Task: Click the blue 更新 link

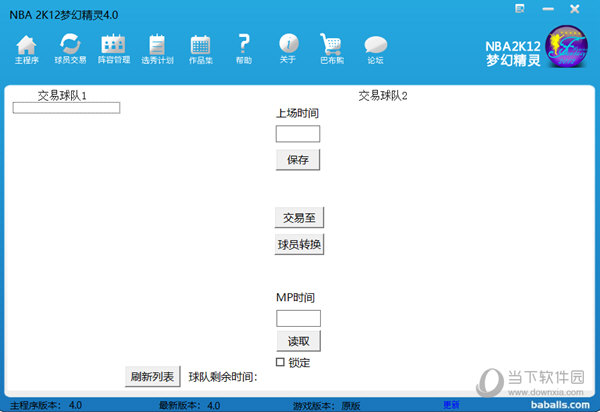Action: [451, 405]
